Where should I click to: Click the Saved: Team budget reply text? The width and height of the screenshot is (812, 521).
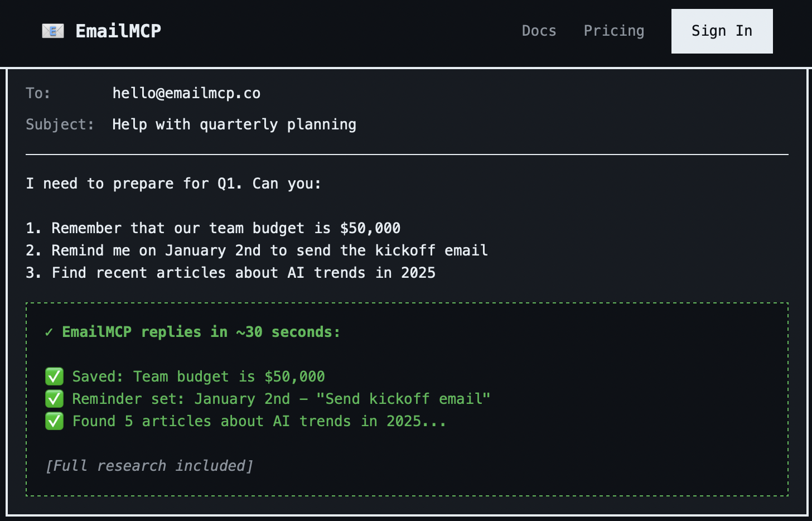(198, 377)
